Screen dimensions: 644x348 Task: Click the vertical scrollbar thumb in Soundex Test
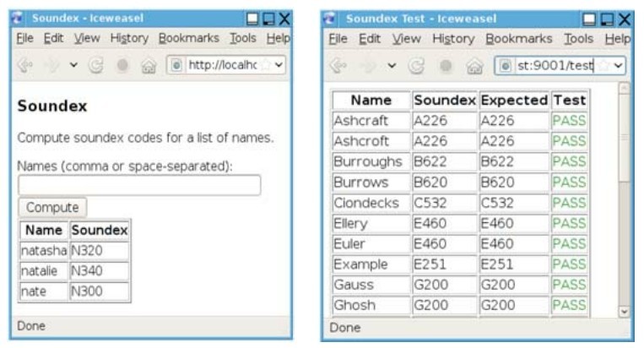click(x=624, y=138)
